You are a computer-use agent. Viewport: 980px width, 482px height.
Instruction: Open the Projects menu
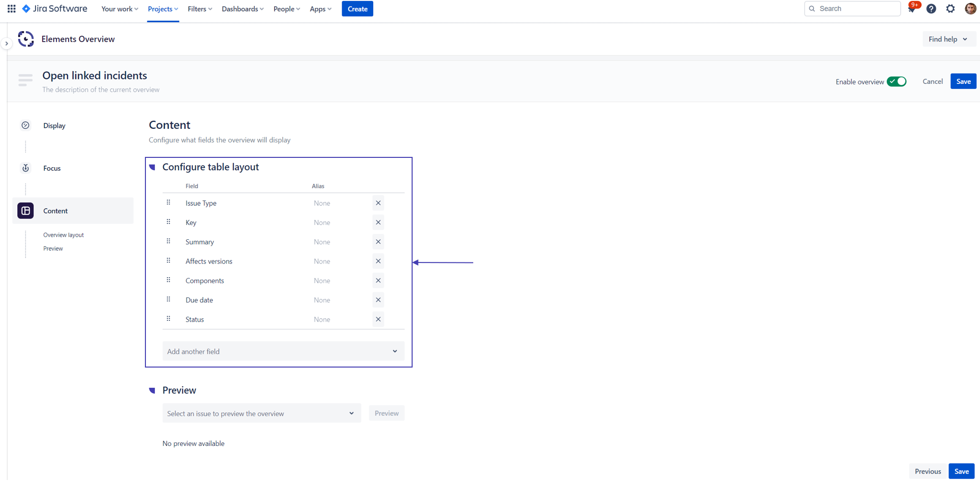[163, 9]
